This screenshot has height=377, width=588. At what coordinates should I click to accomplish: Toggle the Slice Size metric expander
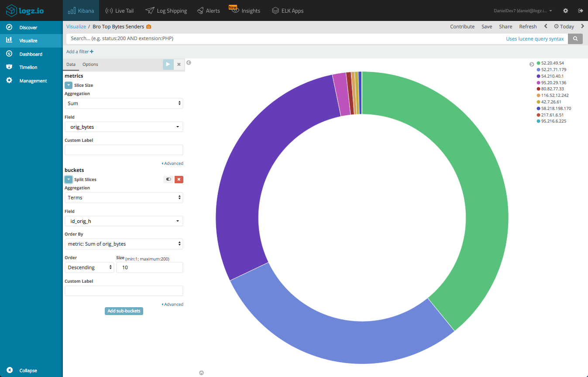tap(69, 86)
